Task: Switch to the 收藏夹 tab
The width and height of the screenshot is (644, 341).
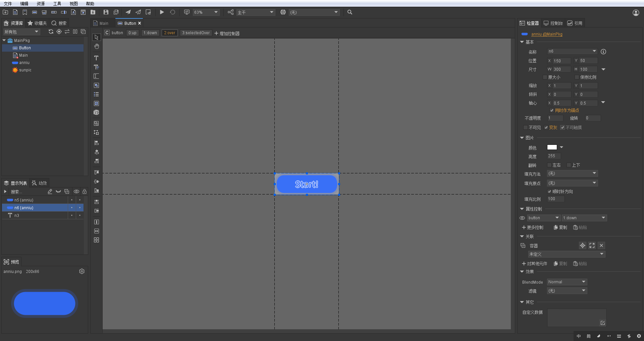Action: [37, 23]
